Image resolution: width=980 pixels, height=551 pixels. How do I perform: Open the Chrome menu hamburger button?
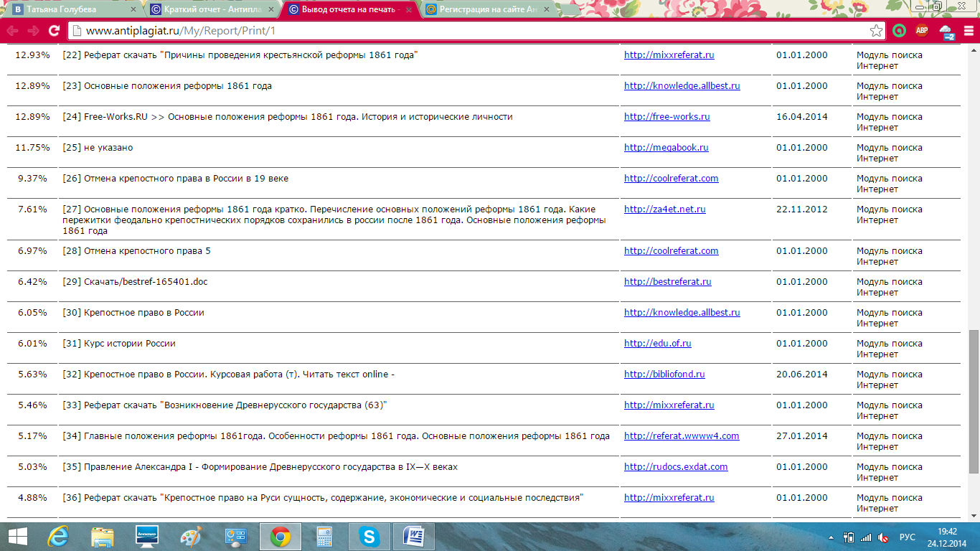point(967,31)
